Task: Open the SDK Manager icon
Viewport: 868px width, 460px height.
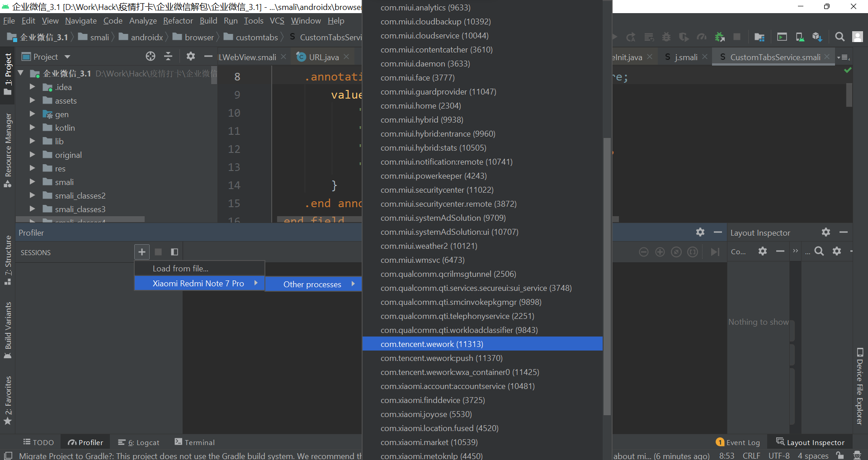Action: [817, 37]
